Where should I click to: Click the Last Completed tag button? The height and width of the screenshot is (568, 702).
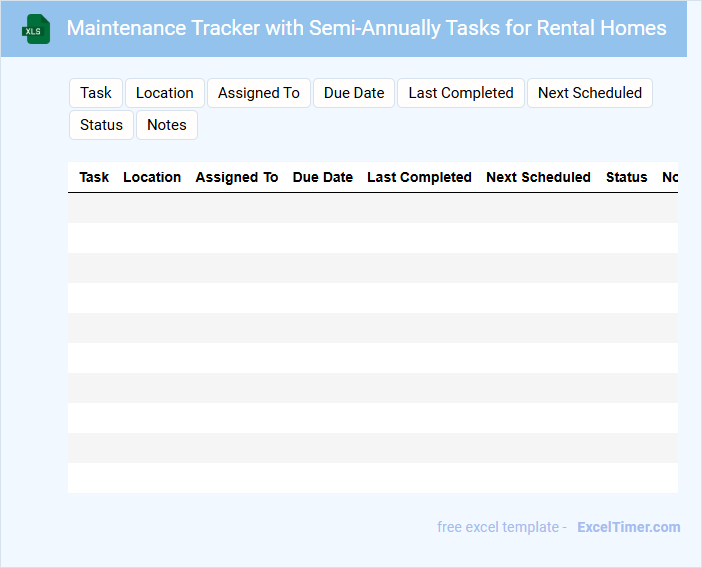[x=461, y=93]
